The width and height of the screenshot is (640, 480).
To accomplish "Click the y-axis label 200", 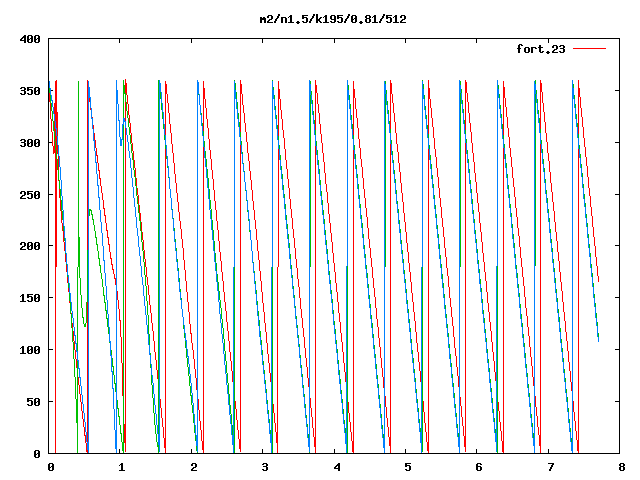I will point(30,246).
